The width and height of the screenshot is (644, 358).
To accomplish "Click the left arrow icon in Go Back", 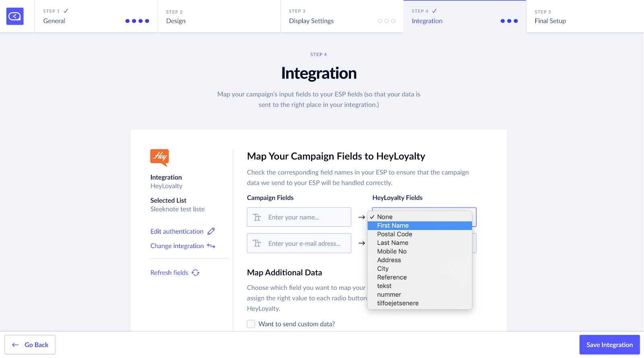I will pos(15,345).
